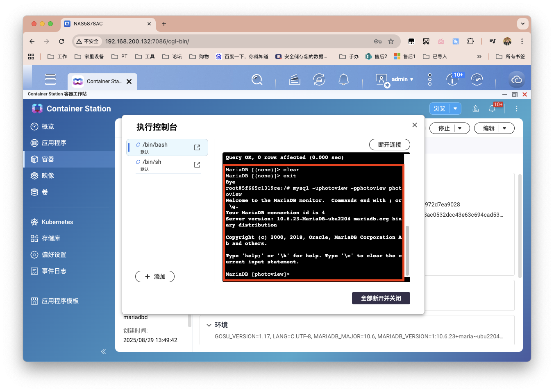
Task: Expand the 编辑 button dropdown arrow
Action: [x=504, y=128]
